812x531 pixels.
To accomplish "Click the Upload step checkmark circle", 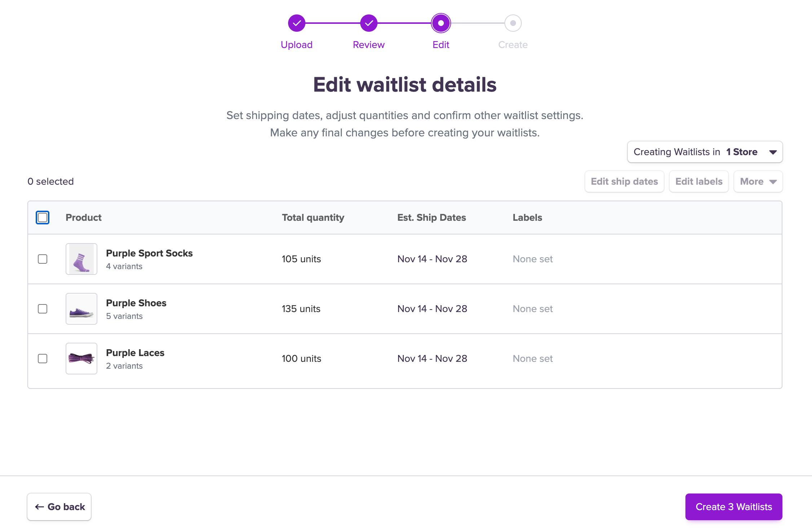I will click(296, 23).
